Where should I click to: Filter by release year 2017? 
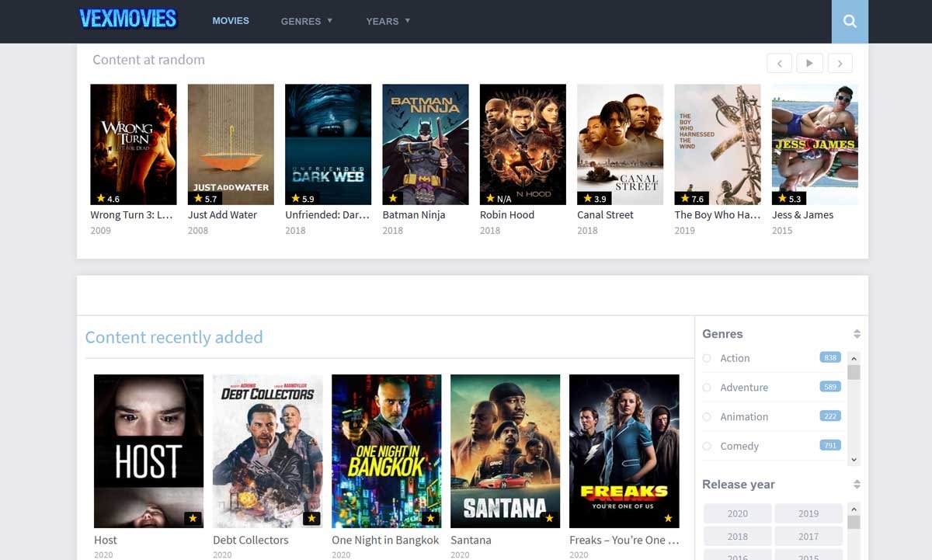coord(809,536)
